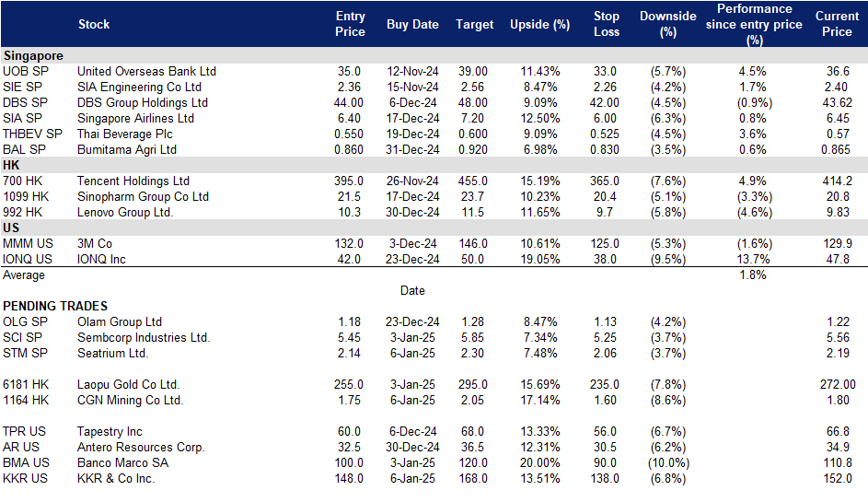Click Antero Resources target 36.5
Screen dimensions: 868x502
(473, 447)
